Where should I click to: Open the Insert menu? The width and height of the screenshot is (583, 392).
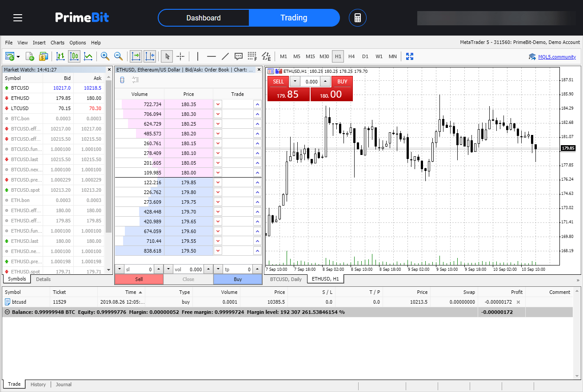coord(39,43)
